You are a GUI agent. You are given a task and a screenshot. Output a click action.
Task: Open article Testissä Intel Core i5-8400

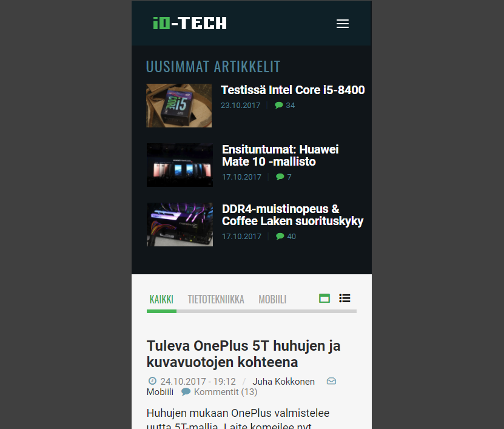point(292,90)
